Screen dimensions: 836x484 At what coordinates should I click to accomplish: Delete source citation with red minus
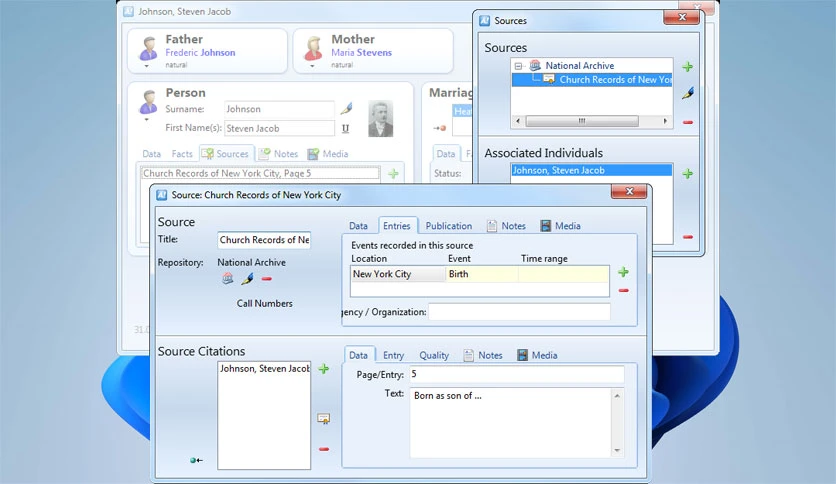[324, 449]
